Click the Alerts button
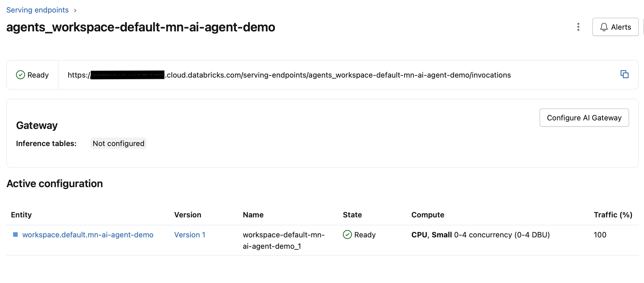This screenshot has height=283, width=644. pos(615,27)
